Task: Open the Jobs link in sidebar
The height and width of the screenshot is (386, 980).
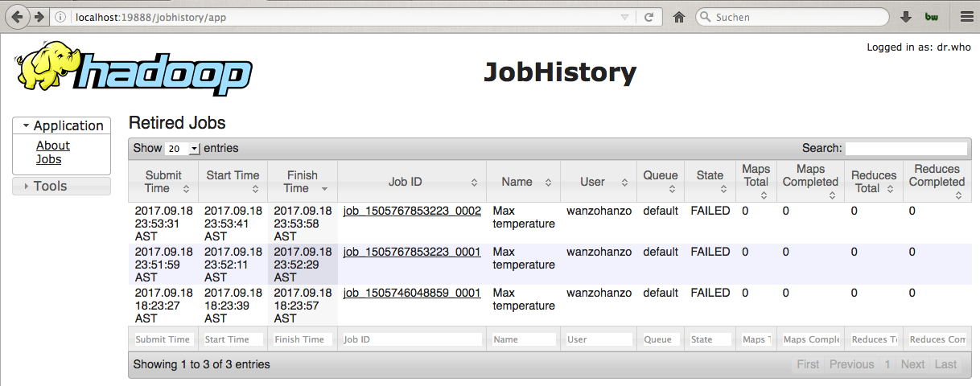Action: pyautogui.click(x=49, y=159)
